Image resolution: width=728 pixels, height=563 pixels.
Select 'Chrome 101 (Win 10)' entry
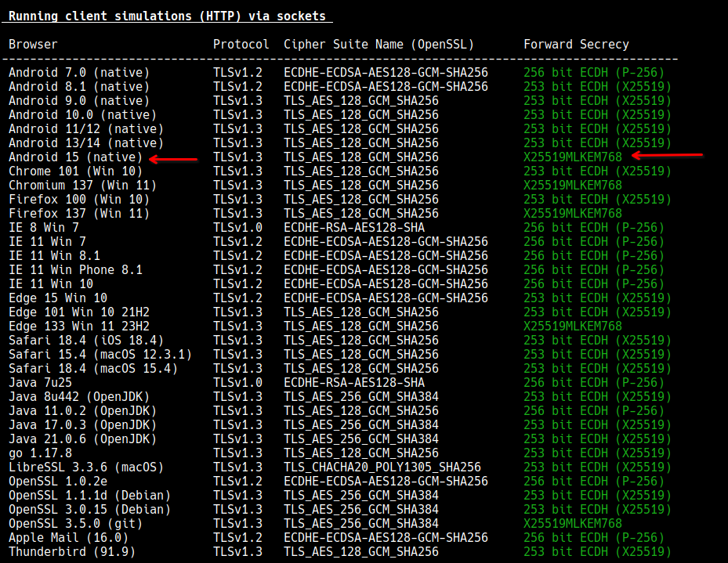click(76, 171)
